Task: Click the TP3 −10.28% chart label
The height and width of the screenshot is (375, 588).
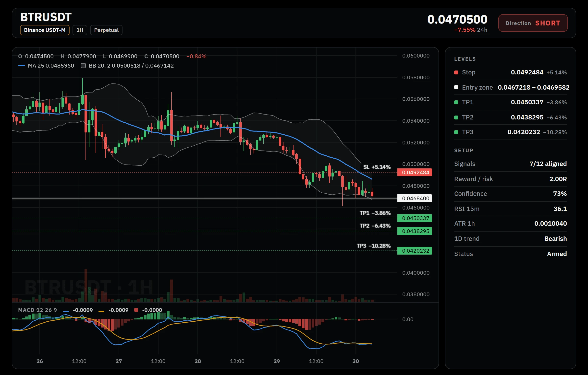Action: click(x=374, y=246)
